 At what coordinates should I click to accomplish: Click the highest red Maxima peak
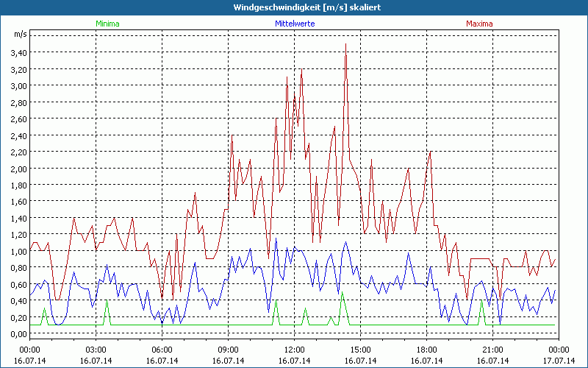[345, 44]
